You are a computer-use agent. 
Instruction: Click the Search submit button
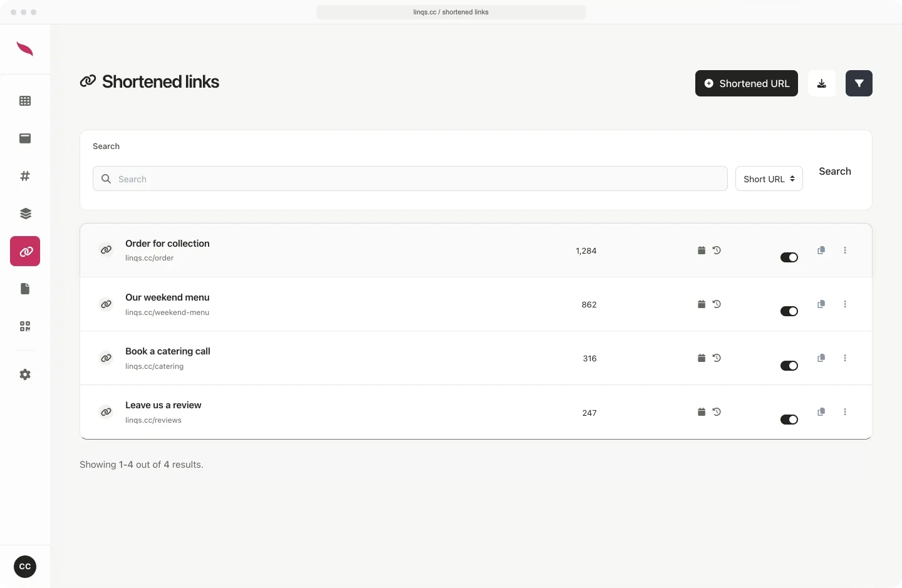pyautogui.click(x=835, y=171)
